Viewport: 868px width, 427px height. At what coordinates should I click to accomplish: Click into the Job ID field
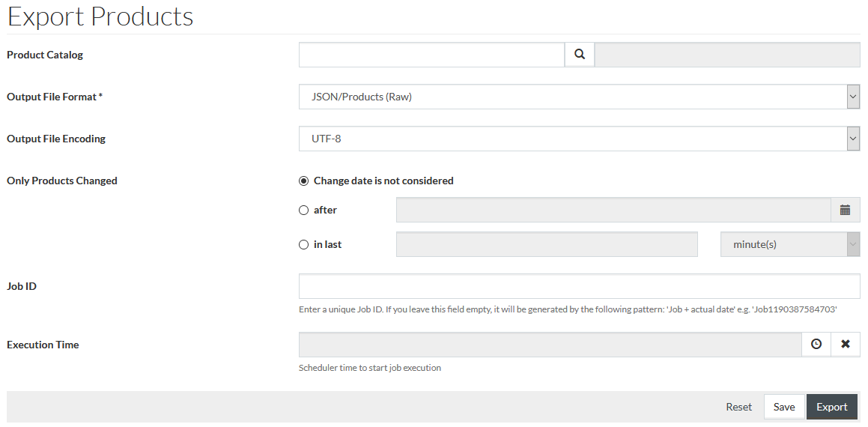[x=579, y=286]
